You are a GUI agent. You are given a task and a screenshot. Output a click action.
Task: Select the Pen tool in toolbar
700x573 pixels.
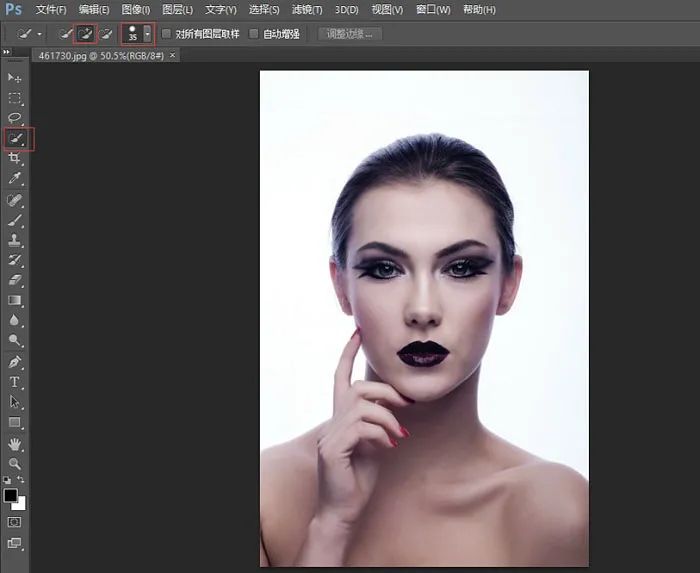[x=15, y=361]
